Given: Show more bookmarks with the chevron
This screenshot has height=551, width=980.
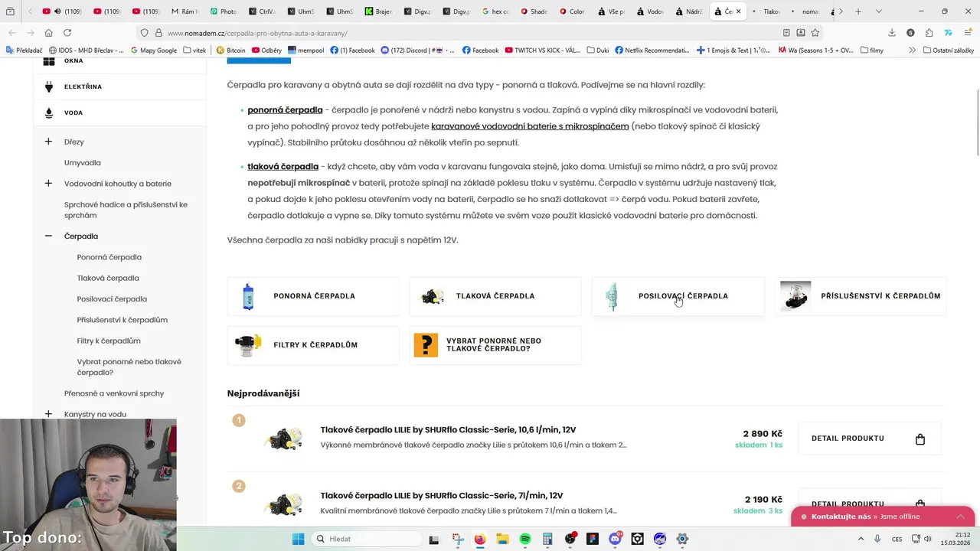Looking at the screenshot, I should [x=912, y=50].
